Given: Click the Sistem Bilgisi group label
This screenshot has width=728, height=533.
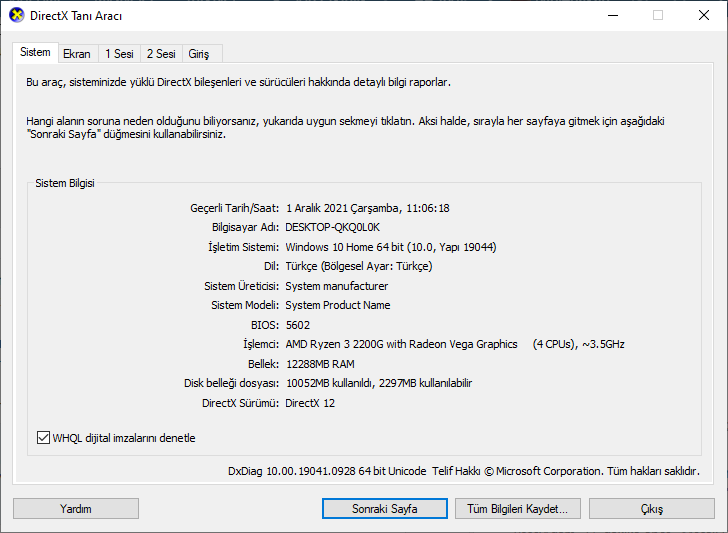Looking at the screenshot, I should (x=65, y=183).
